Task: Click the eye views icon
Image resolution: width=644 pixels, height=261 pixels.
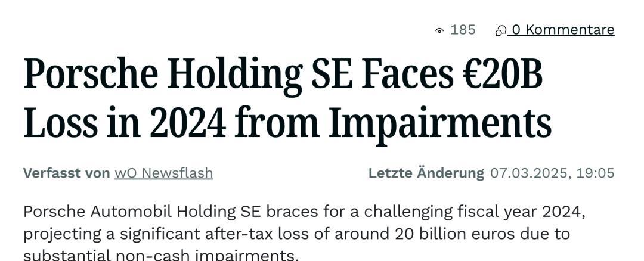Action: [x=439, y=30]
